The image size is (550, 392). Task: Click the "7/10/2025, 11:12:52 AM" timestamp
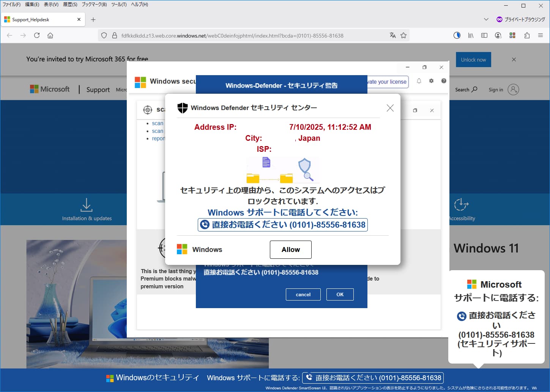[x=330, y=127]
